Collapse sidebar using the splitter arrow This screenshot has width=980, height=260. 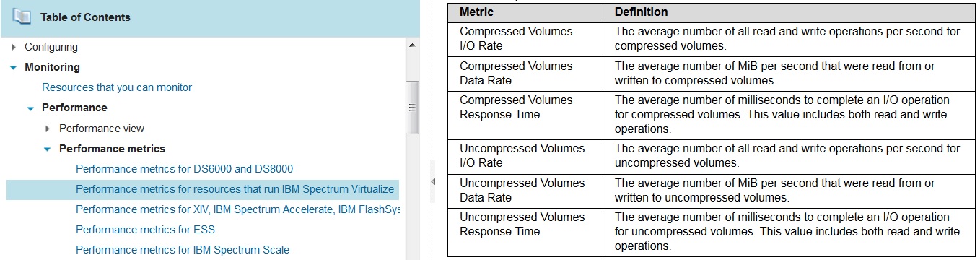click(x=433, y=181)
